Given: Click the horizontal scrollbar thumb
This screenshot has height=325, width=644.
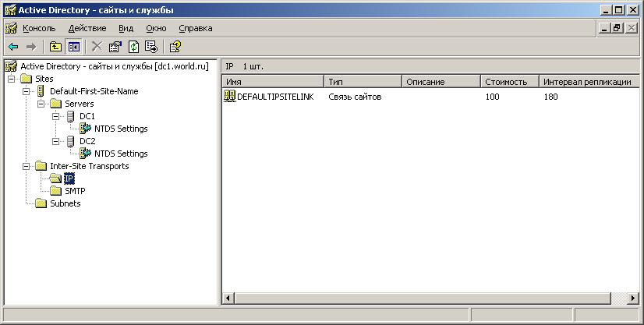Looking at the screenshot, I should (423, 298).
